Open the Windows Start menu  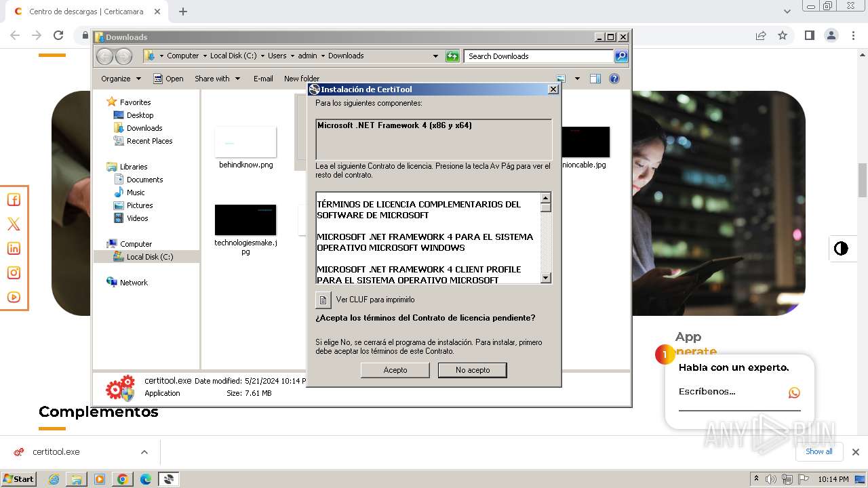tap(19, 479)
